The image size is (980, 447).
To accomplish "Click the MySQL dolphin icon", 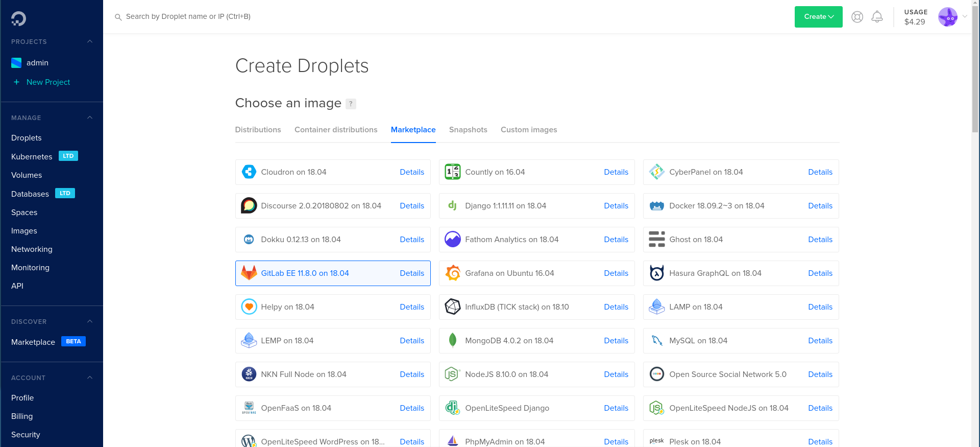I will coord(657,340).
